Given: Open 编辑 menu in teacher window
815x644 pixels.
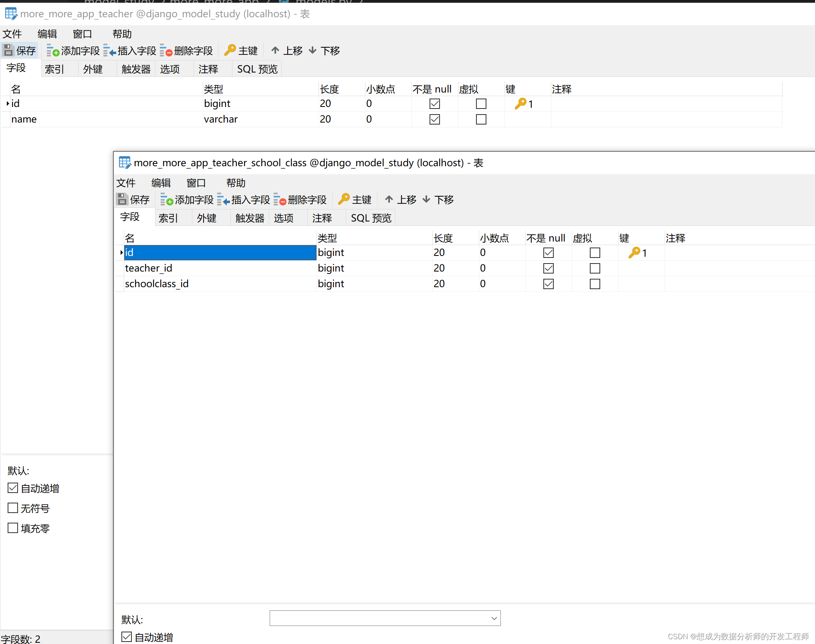Looking at the screenshot, I should 47,34.
